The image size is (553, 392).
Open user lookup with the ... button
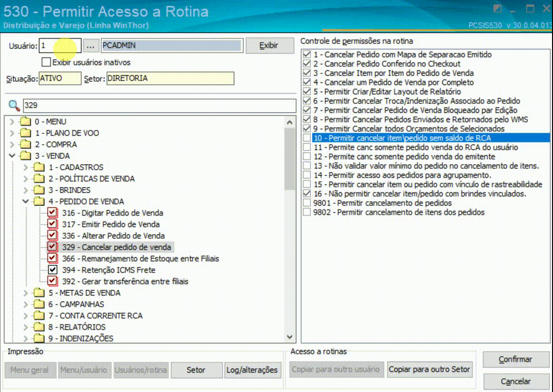coord(90,46)
